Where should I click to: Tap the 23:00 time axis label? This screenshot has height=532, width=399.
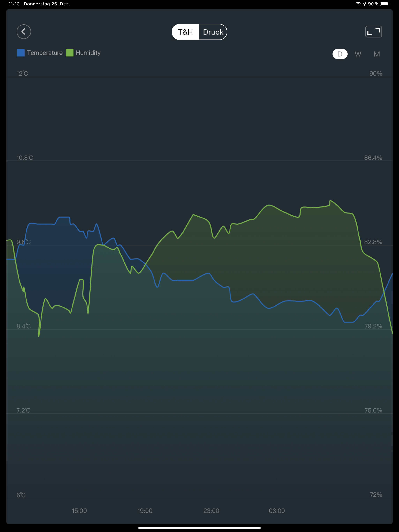211,511
